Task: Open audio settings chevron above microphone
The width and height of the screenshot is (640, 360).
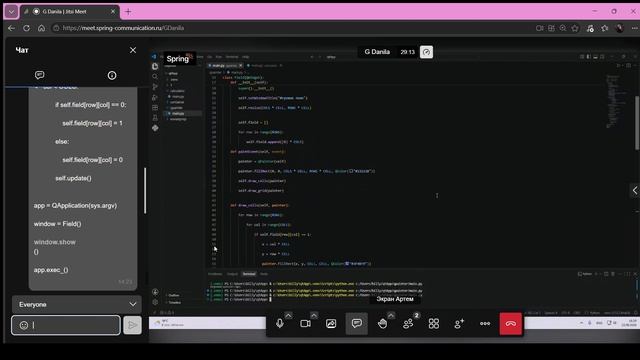Action: click(x=288, y=316)
